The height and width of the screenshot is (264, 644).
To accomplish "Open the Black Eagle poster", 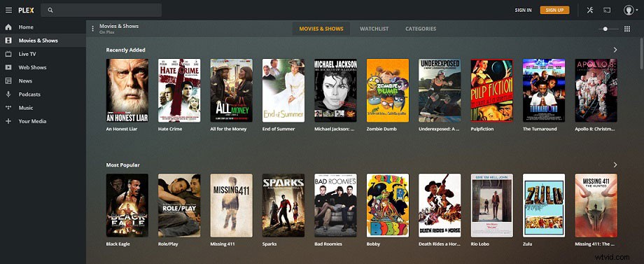I will point(127,205).
